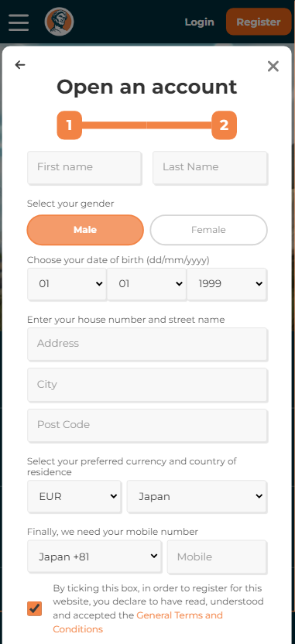Untick the terms and conditions checkbox
295x644 pixels.
[35, 608]
